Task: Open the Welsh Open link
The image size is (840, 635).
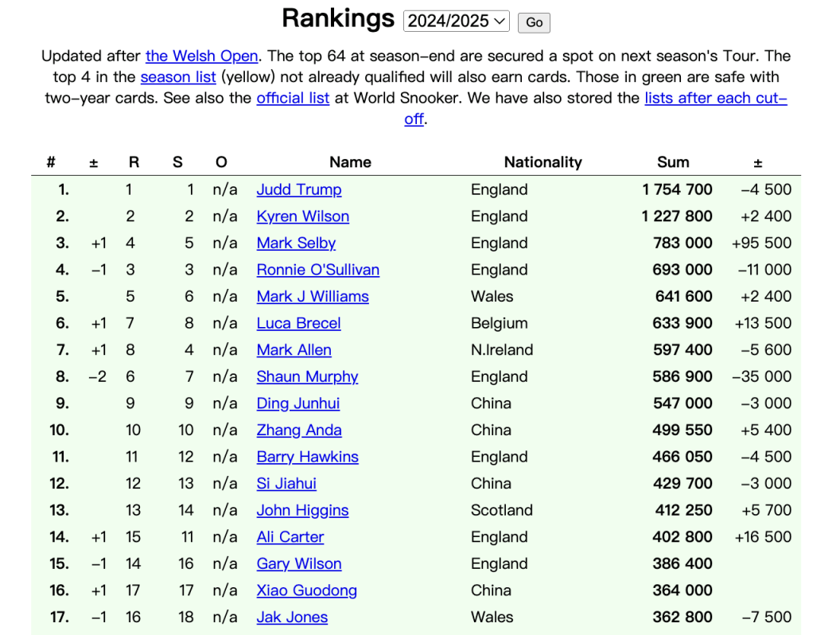Action: point(201,56)
